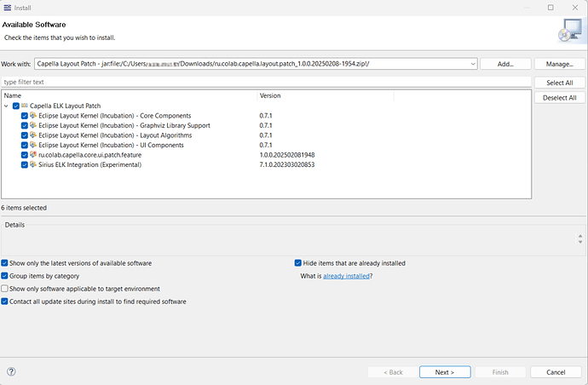588x385 pixels.
Task: Click the Sirius ELK Integration feature icon
Action: (33, 164)
